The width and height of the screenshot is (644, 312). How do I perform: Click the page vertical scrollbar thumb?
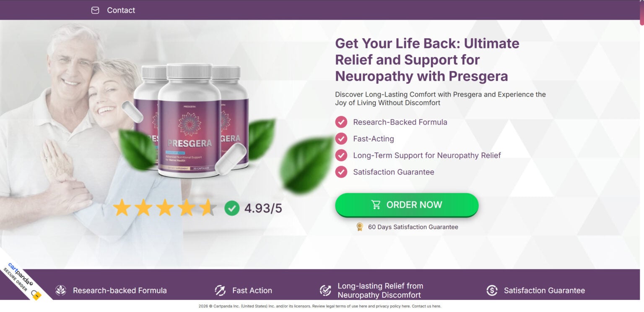tap(642, 13)
